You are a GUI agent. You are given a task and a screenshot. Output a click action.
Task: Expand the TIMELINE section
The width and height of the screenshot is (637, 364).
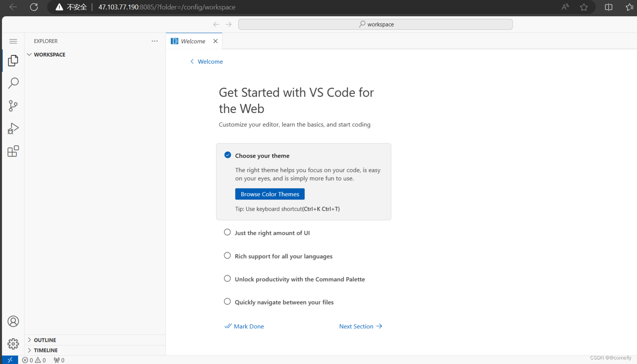coord(46,350)
